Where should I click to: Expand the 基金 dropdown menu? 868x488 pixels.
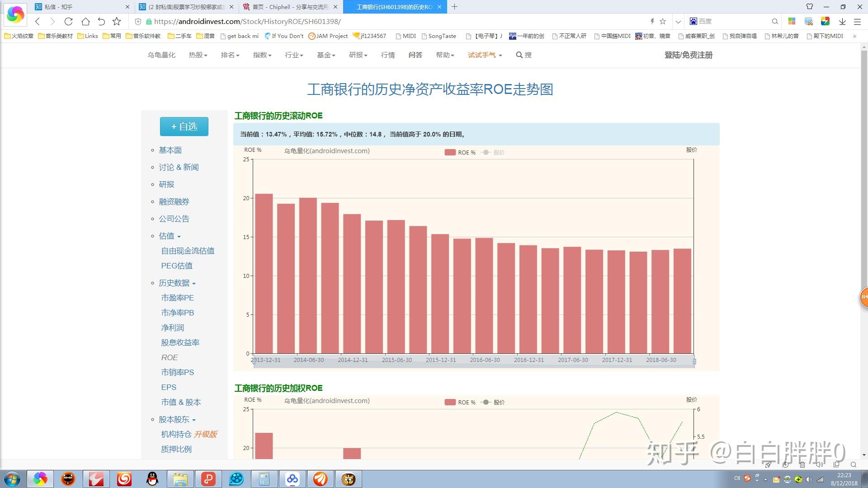coord(326,55)
